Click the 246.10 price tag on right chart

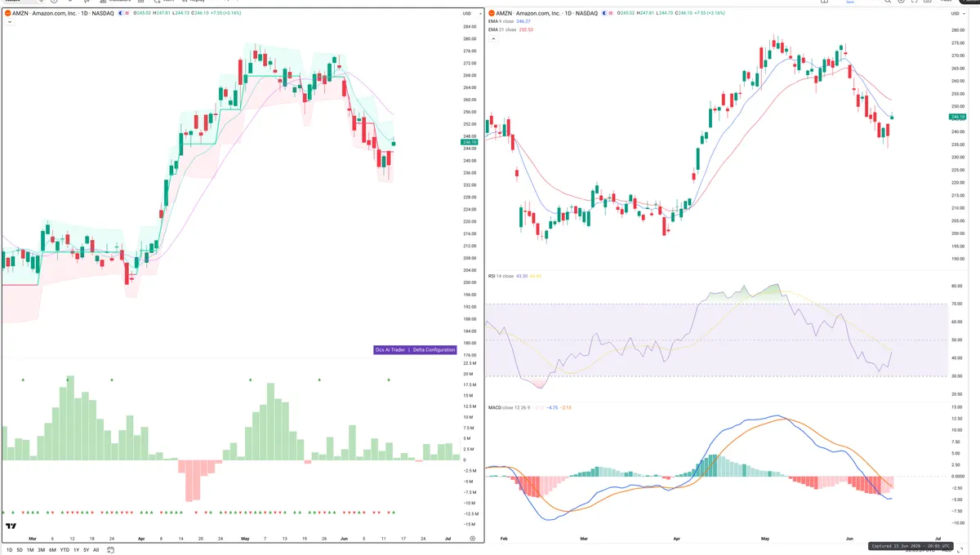[x=957, y=118]
